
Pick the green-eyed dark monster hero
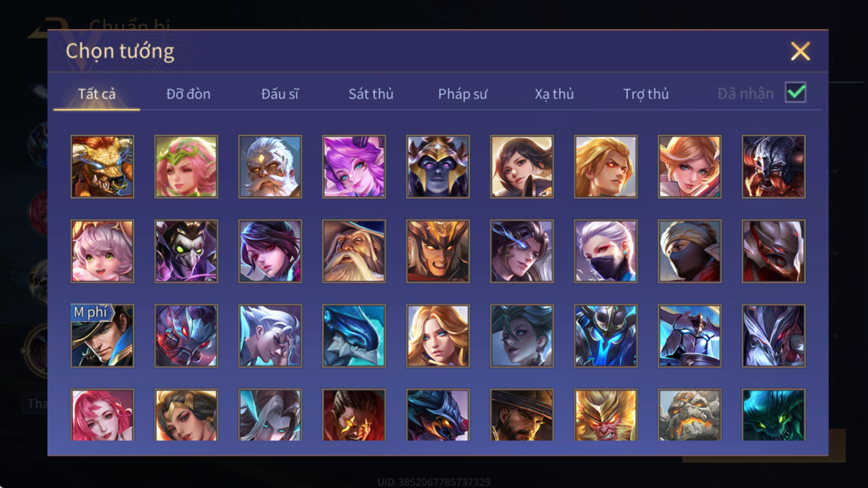(x=774, y=415)
